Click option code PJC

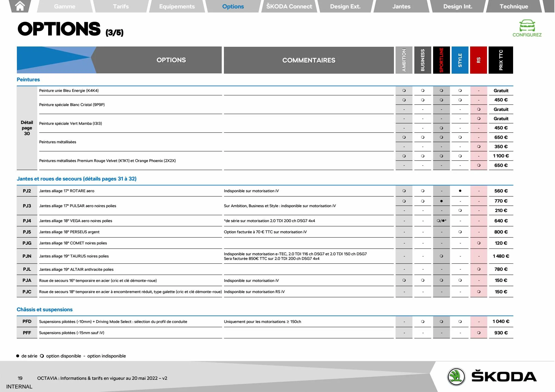[27, 292]
